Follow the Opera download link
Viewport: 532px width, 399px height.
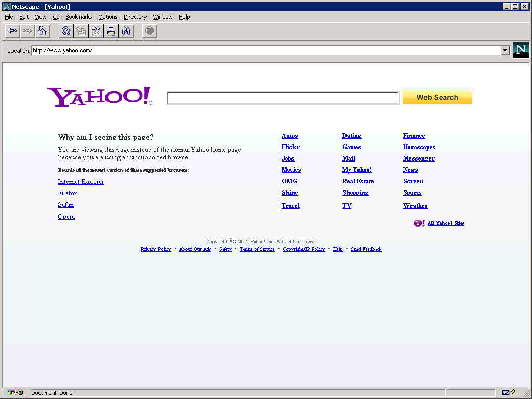pos(66,217)
